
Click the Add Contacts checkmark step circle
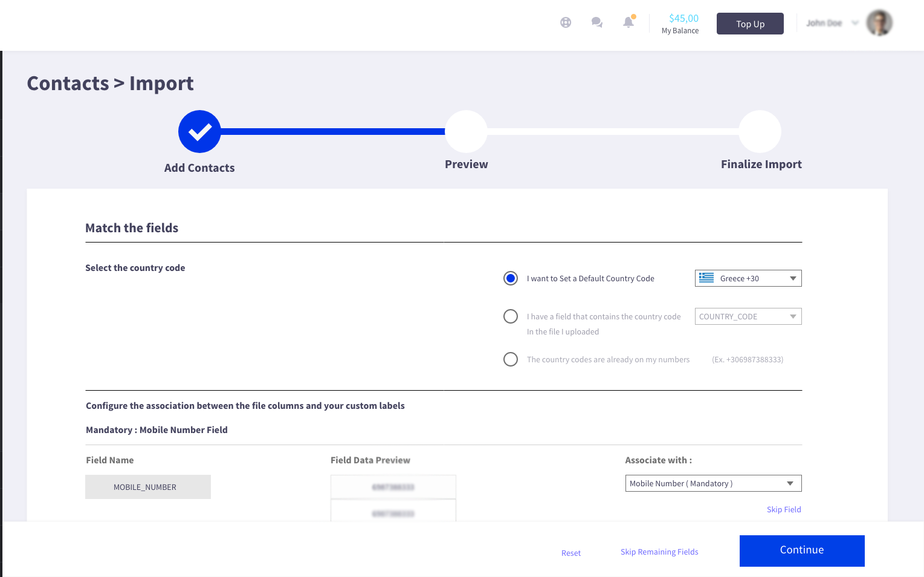point(199,132)
